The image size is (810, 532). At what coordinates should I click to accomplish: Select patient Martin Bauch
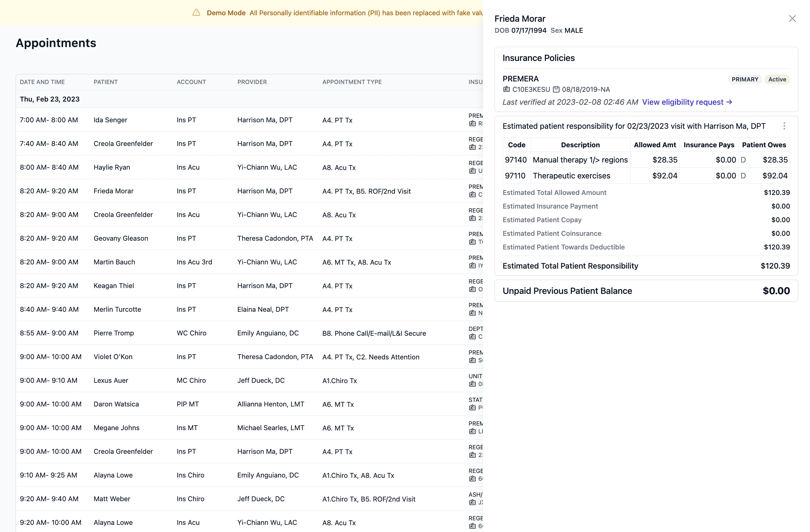click(x=114, y=262)
